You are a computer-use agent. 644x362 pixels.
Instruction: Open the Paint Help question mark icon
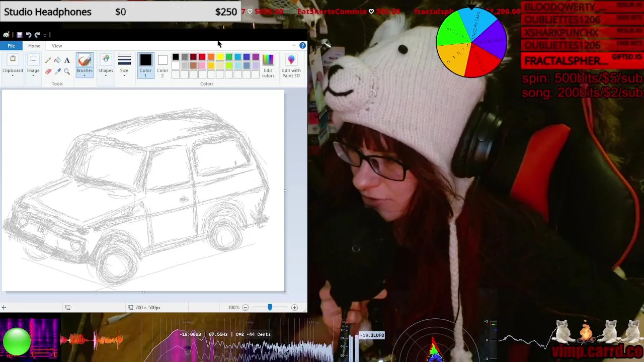[x=302, y=46]
